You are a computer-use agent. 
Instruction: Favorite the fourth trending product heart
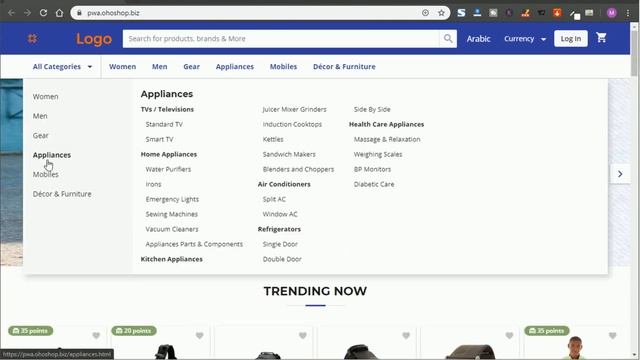(406, 336)
